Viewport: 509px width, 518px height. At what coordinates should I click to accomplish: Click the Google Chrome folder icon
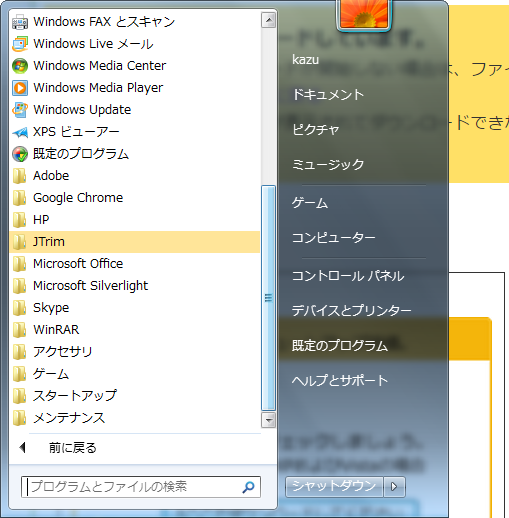coord(20,198)
